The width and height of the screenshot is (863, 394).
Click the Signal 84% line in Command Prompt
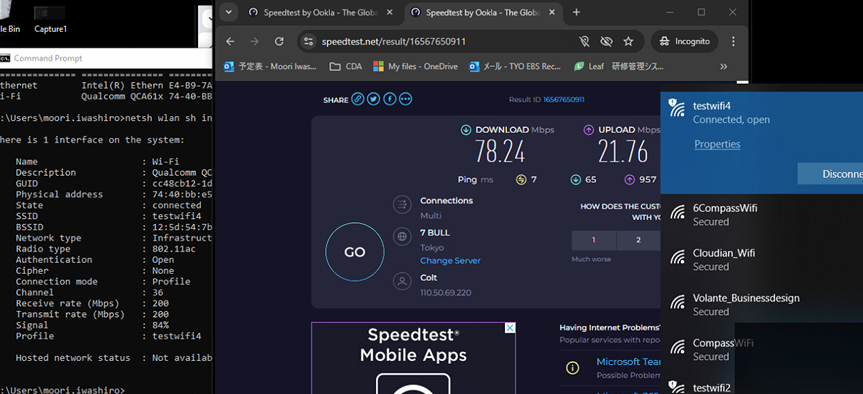[92, 325]
